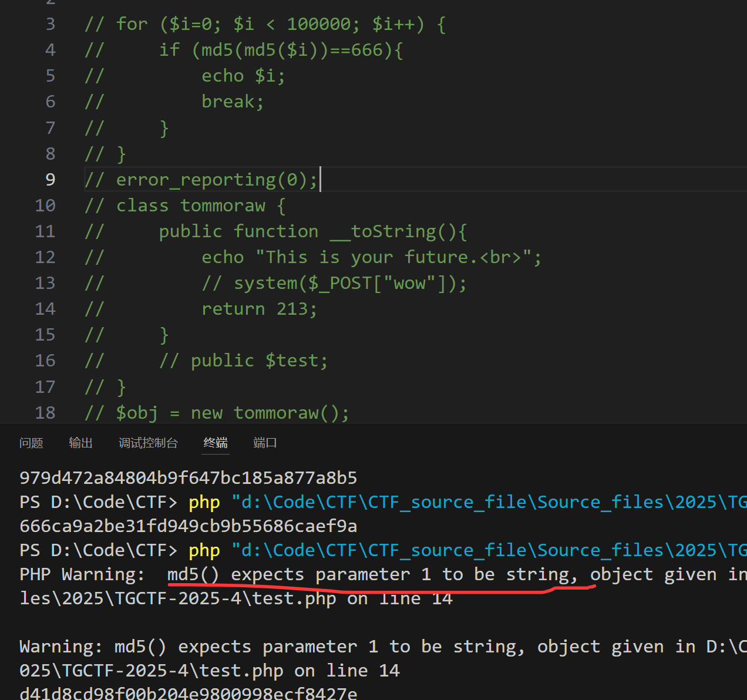
Task: Click the underlined PHP Warning md5() message
Action: click(376, 574)
